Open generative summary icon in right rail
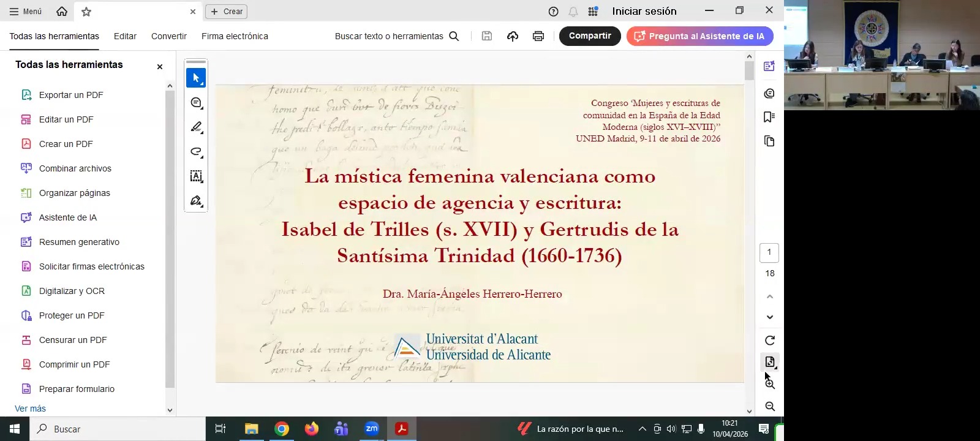The image size is (980, 441). (769, 66)
